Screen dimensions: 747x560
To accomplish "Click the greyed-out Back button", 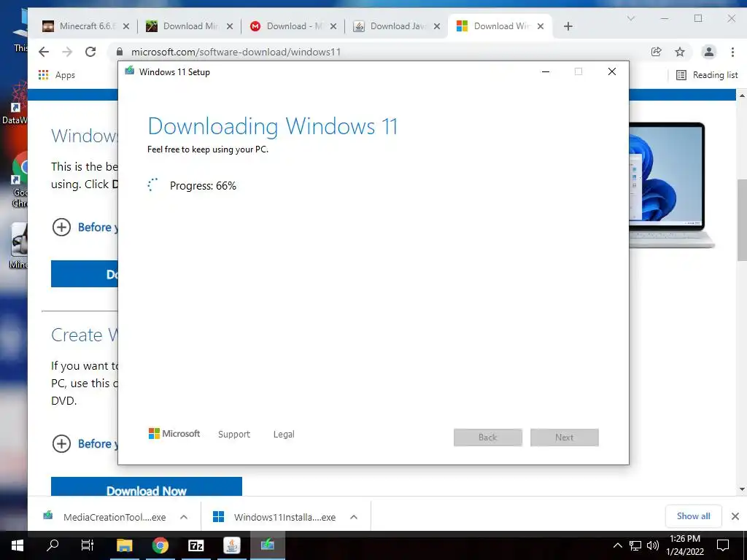I will click(x=488, y=437).
